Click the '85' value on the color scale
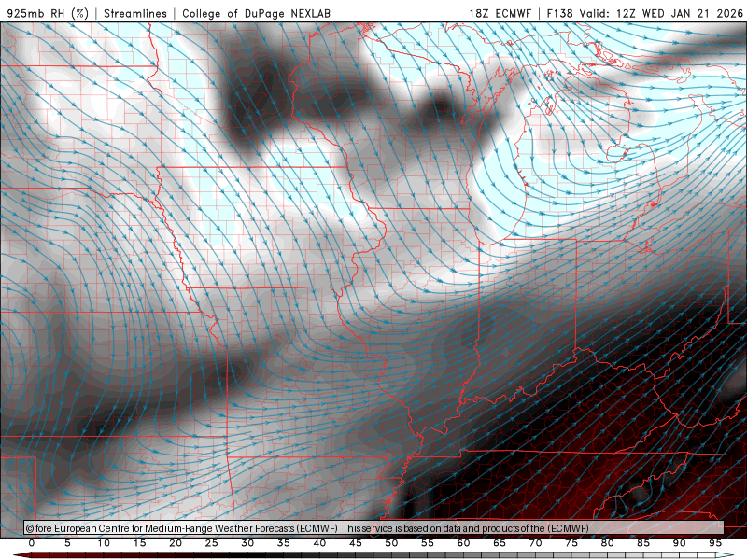The width and height of the screenshot is (747, 560). tap(643, 543)
